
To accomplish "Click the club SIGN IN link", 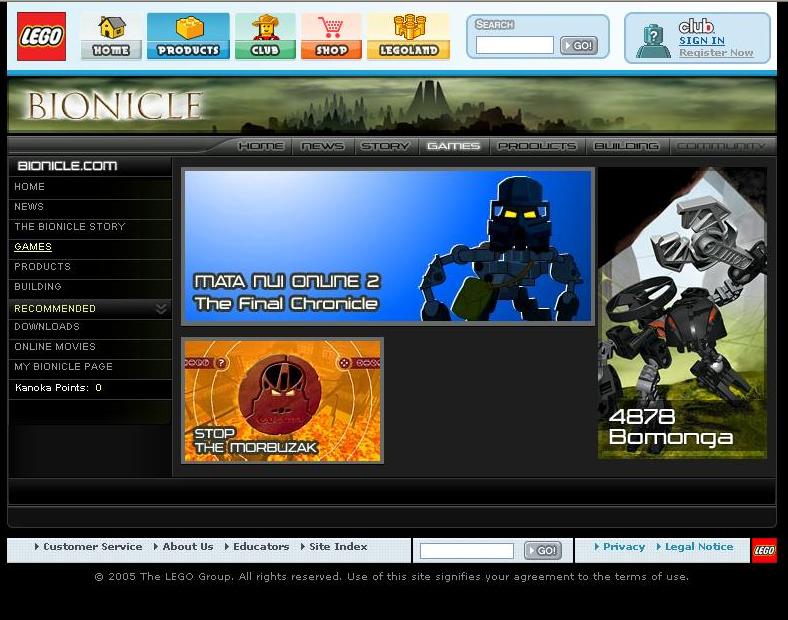I will click(x=702, y=41).
